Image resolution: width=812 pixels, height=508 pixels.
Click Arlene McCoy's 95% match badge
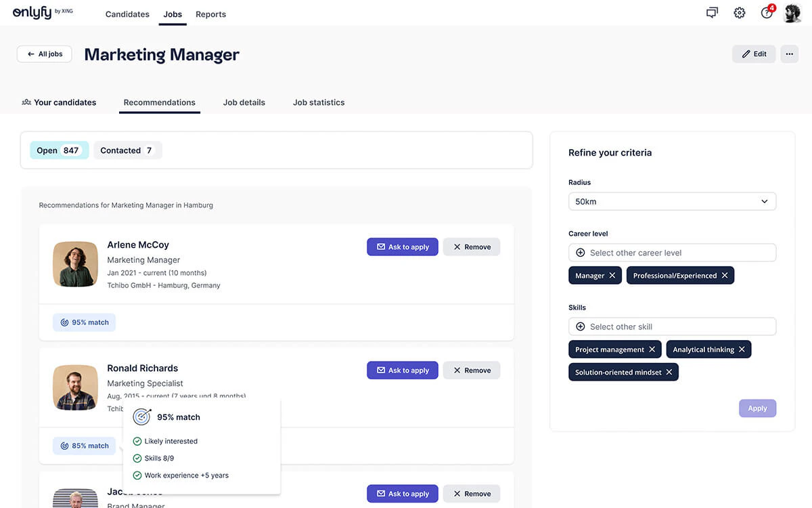pyautogui.click(x=85, y=322)
